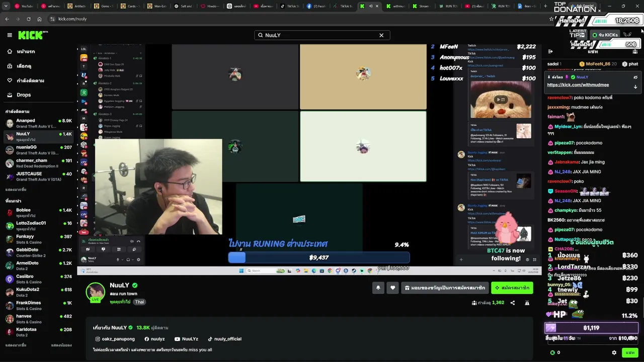Screen dimensions: 644x362
Task: Open Ananped channel in sidebar
Action: tap(39, 123)
